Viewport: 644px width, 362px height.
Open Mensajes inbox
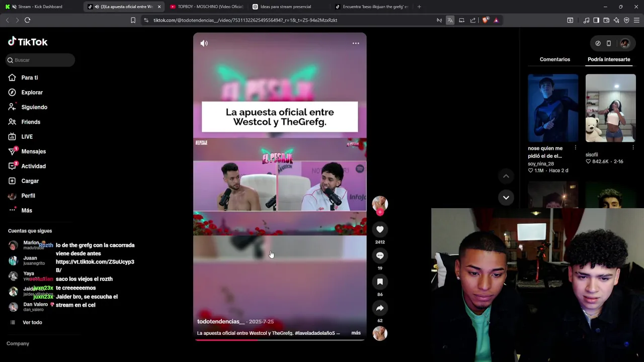pos(33,151)
